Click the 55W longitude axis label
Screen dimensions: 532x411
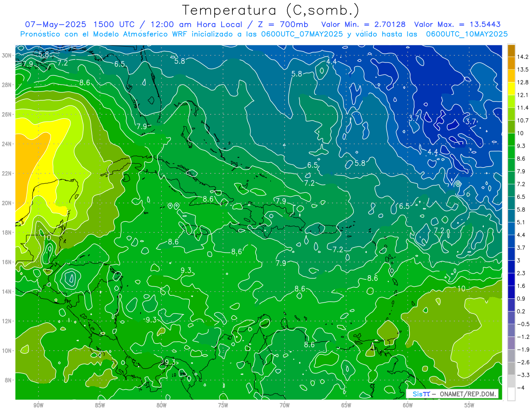469,405
